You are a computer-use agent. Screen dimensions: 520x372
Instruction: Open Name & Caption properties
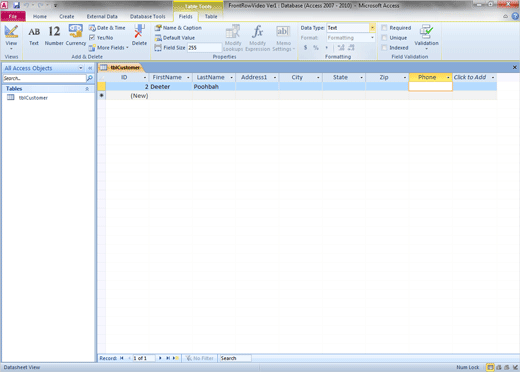coord(178,28)
